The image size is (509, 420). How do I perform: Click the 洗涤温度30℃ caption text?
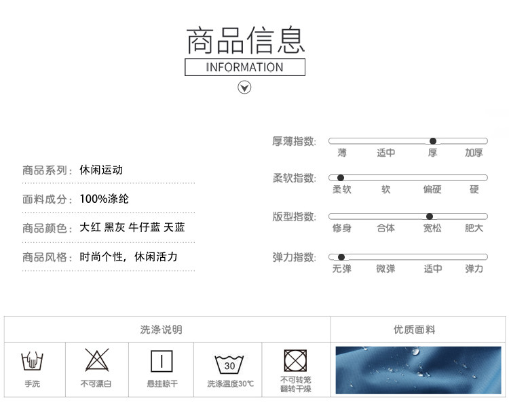pos(230,383)
